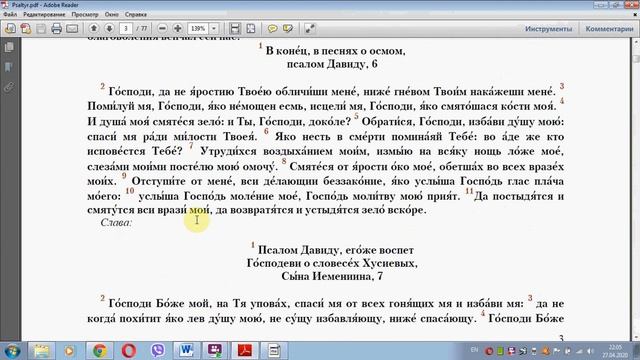
Task: Open page thumbnails side panel
Action: pos(9,47)
